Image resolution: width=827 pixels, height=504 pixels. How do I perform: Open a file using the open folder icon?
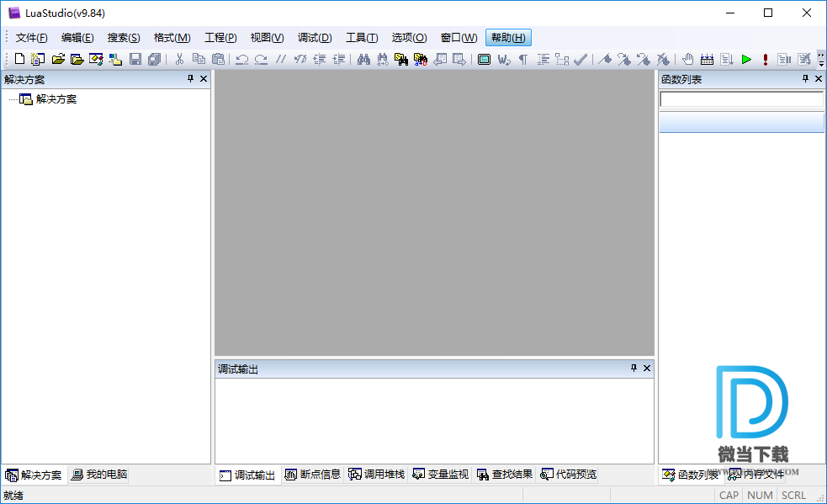(58, 59)
